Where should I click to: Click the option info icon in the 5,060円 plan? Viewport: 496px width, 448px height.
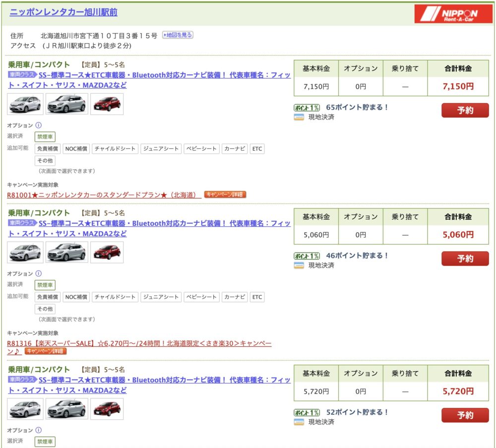(38, 273)
